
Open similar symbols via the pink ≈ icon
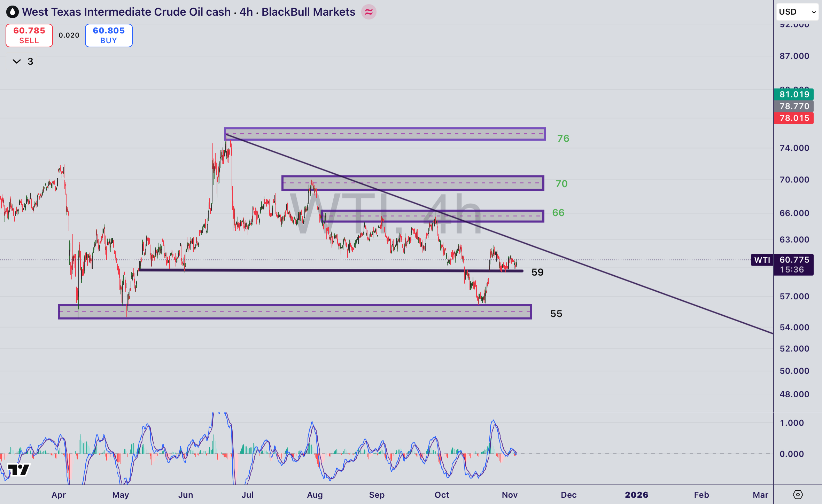369,12
